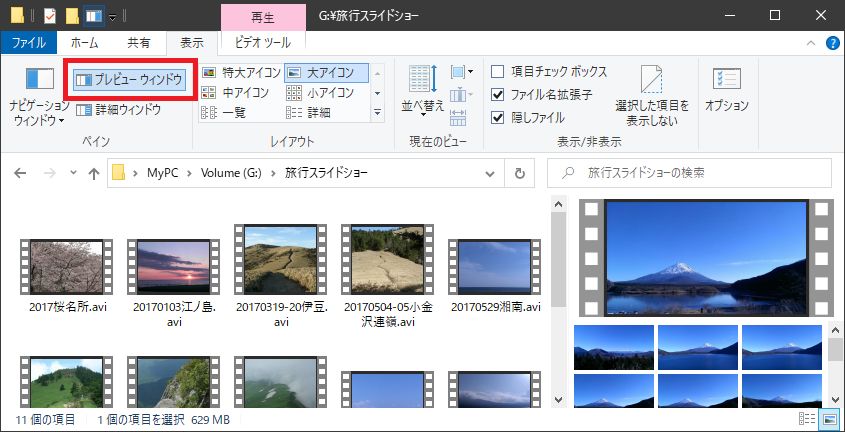Click the Properties quick access icon
This screenshot has width=845, height=432.
(50, 16)
